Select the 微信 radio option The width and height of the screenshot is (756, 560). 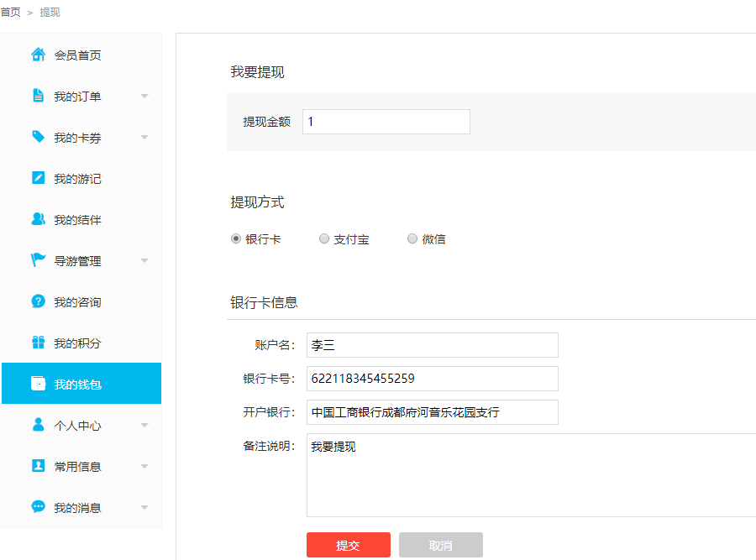(412, 239)
